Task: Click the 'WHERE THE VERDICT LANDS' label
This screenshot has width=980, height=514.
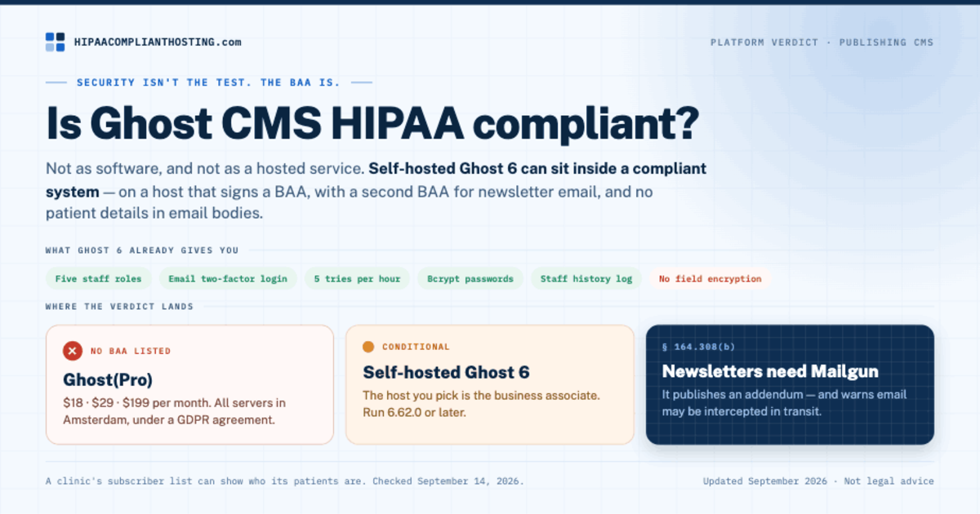Action: pyautogui.click(x=119, y=307)
